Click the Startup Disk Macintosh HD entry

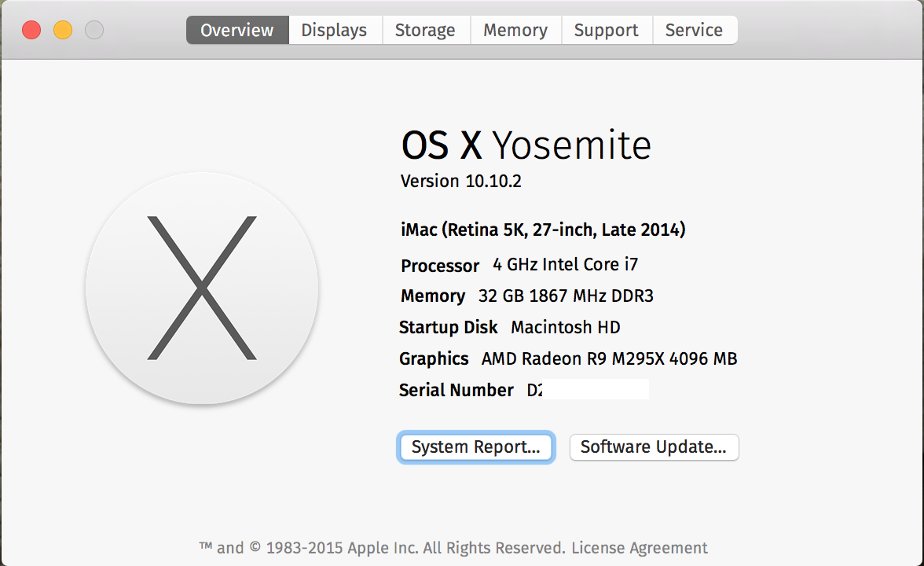[x=510, y=327]
